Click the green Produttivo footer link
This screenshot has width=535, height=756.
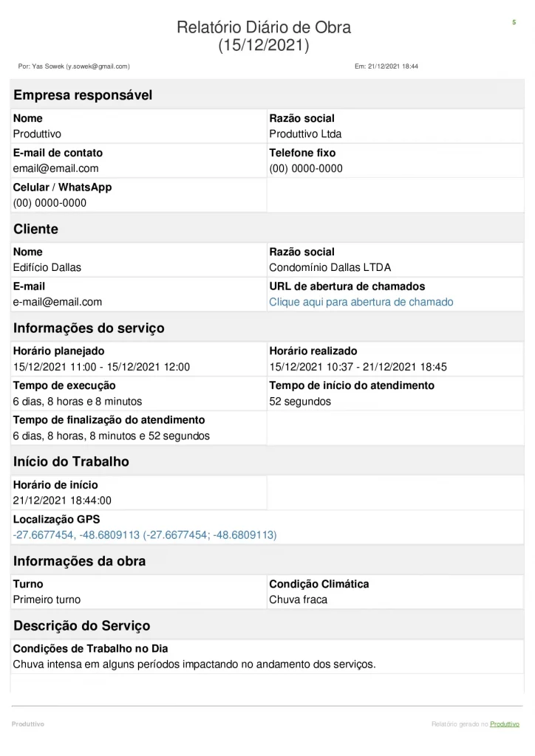pyautogui.click(x=505, y=724)
